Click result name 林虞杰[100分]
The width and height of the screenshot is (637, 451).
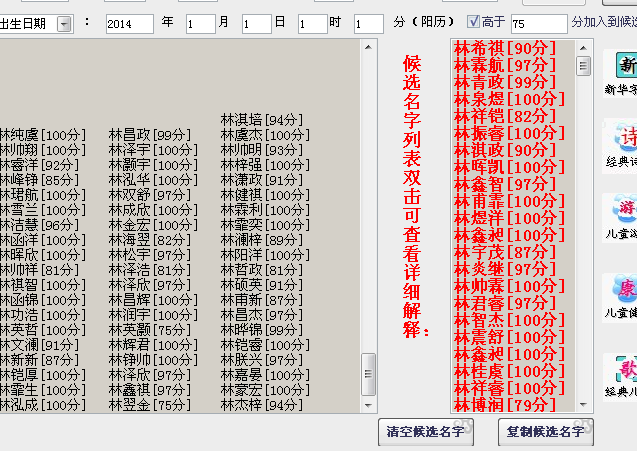[x=265, y=135]
